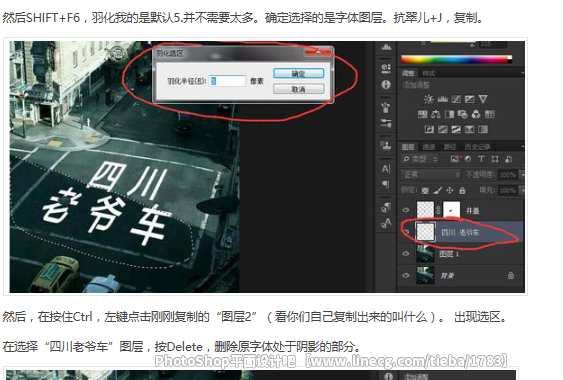Open the Clone Source panel icon
This screenshot has width=563, height=380.
pos(386,145)
